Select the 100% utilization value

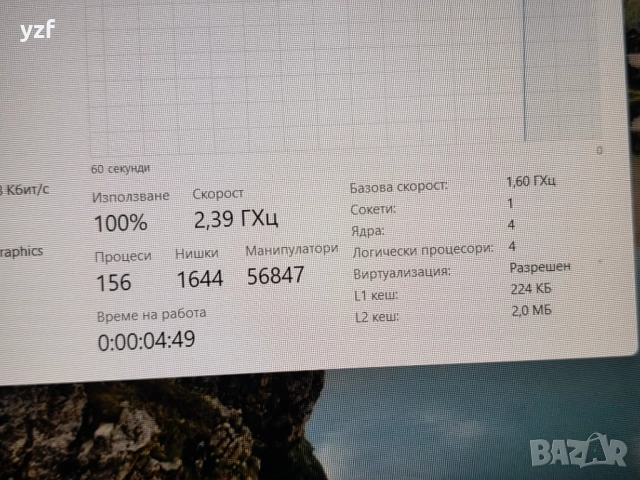120,222
